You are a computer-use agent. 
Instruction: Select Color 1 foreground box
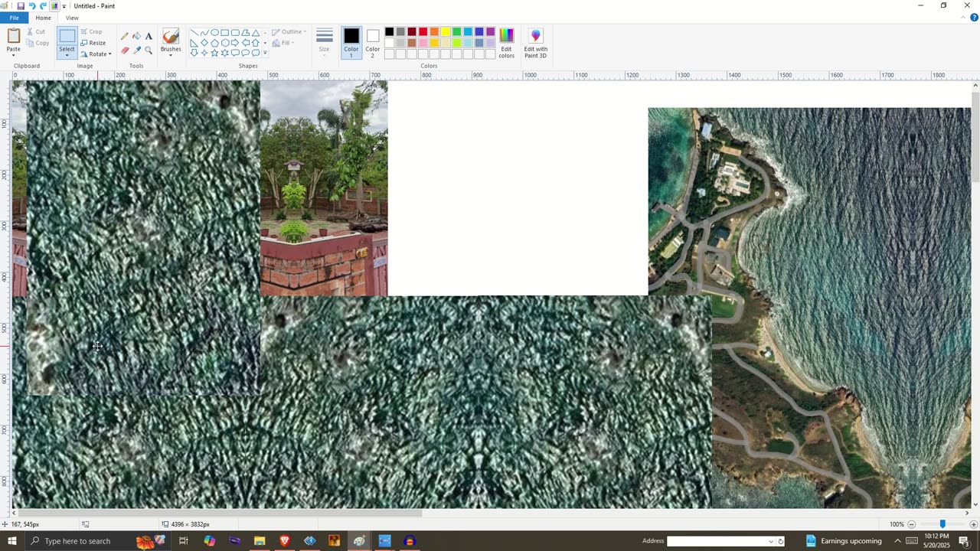point(351,43)
